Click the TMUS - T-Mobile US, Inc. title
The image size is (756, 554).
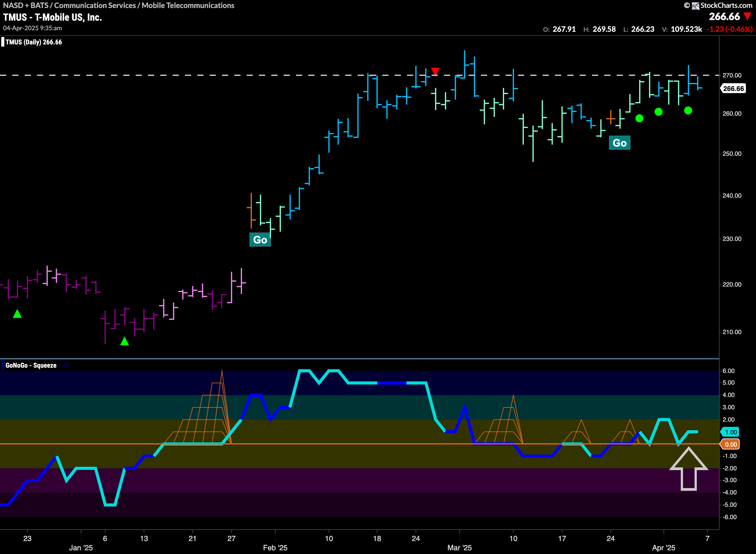click(53, 18)
